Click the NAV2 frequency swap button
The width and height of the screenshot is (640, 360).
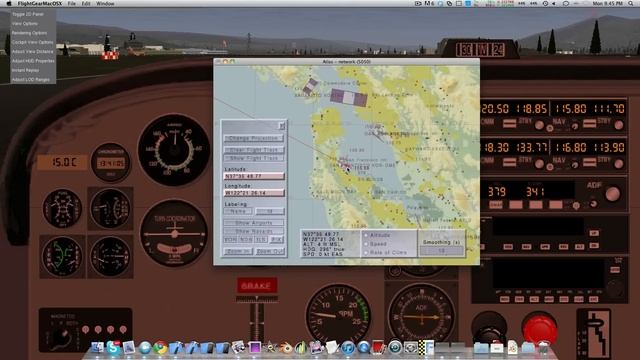click(589, 162)
